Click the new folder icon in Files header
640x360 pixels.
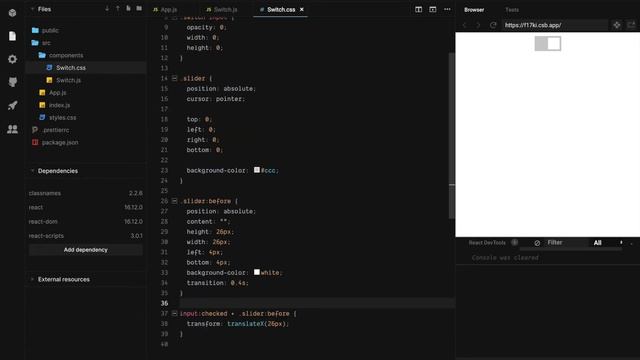139,9
